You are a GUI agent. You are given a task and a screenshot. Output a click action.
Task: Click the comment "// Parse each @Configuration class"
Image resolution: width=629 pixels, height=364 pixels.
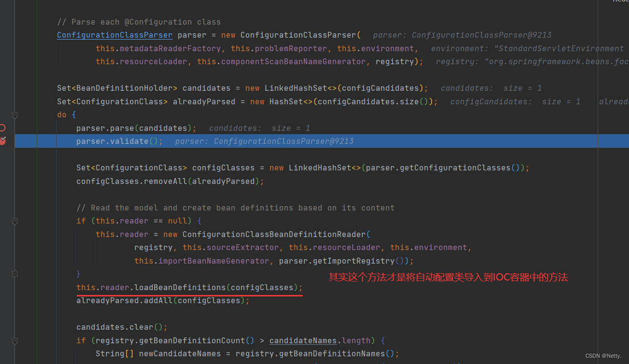pyautogui.click(x=139, y=22)
